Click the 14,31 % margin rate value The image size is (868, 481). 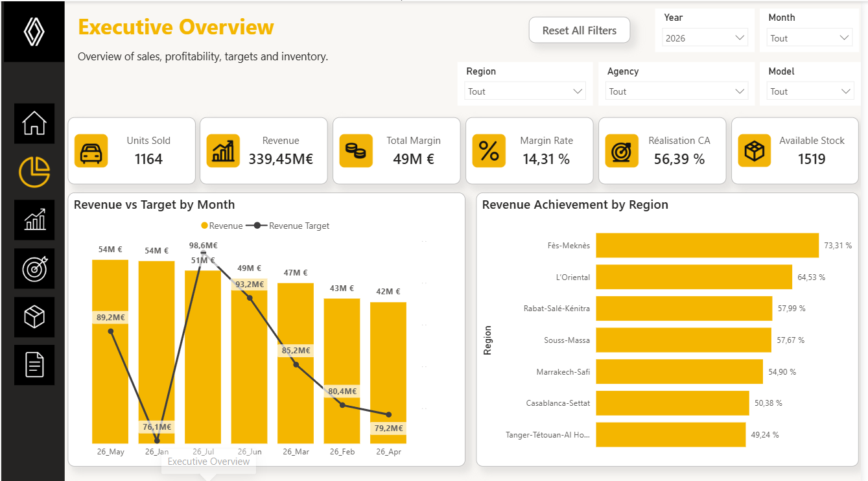[x=546, y=159]
